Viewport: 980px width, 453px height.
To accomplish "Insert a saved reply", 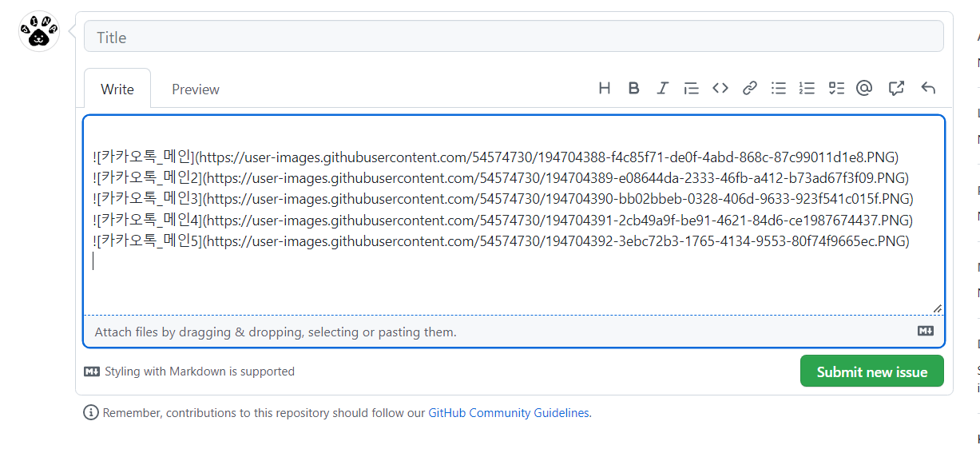I will click(928, 89).
